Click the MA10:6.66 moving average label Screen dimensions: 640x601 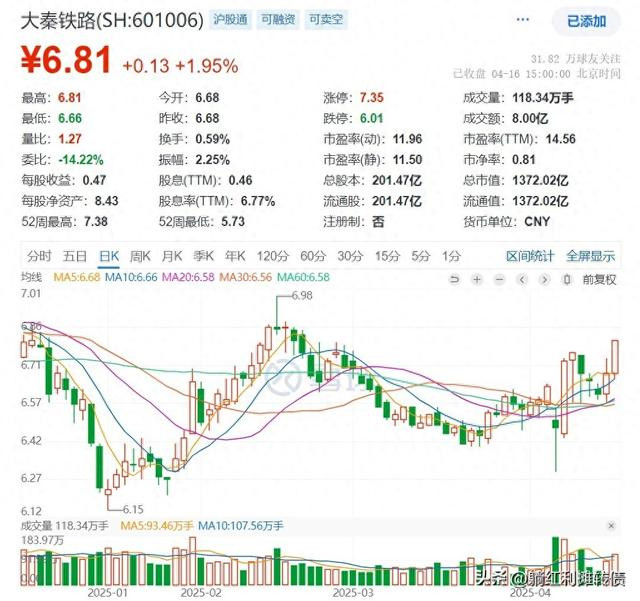131,277
